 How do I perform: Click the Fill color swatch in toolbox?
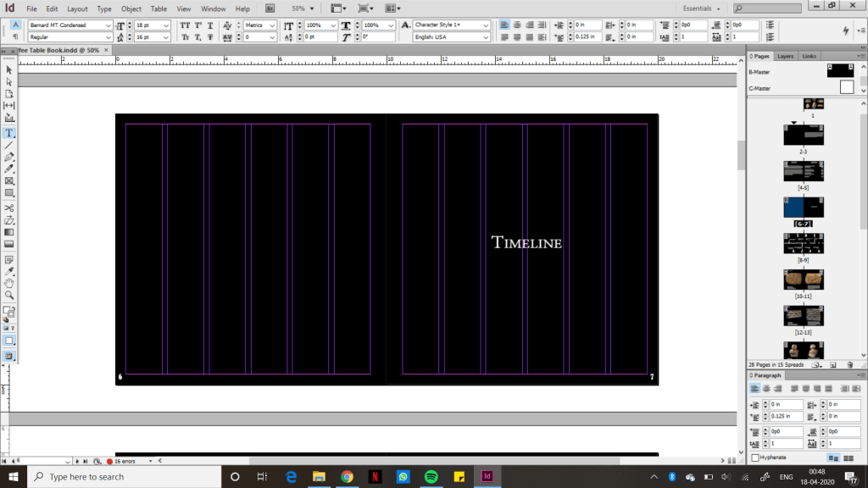[8, 311]
